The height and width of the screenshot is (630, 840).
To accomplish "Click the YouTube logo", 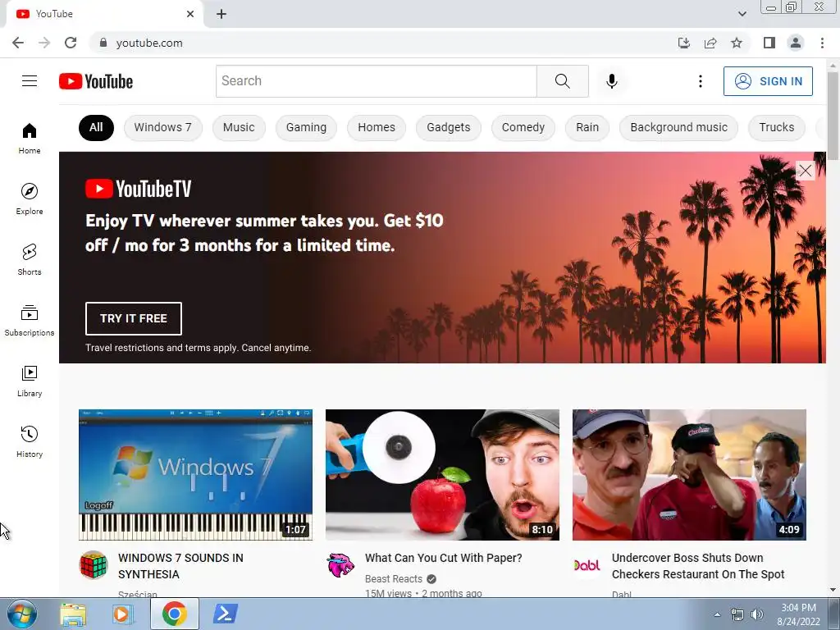I will (96, 81).
